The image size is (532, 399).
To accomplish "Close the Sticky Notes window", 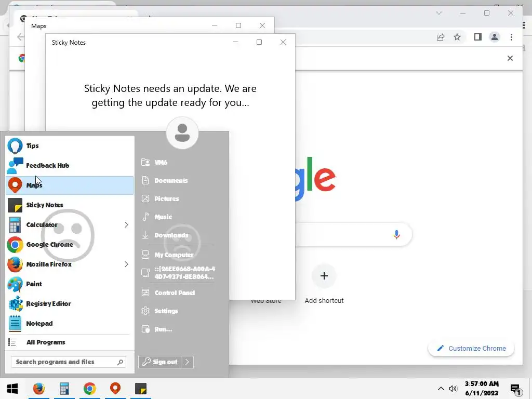I will (283, 42).
